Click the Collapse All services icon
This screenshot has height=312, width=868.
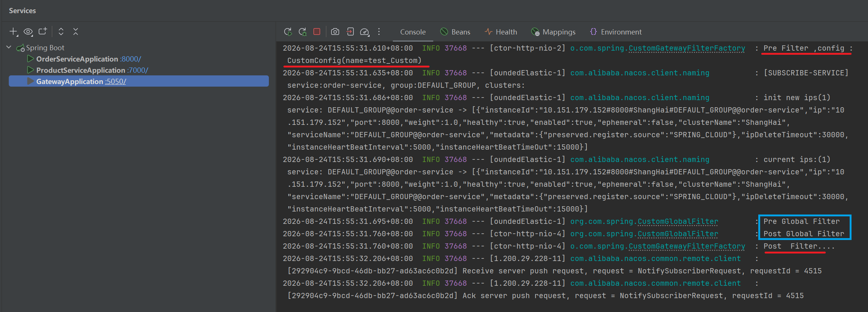click(76, 31)
